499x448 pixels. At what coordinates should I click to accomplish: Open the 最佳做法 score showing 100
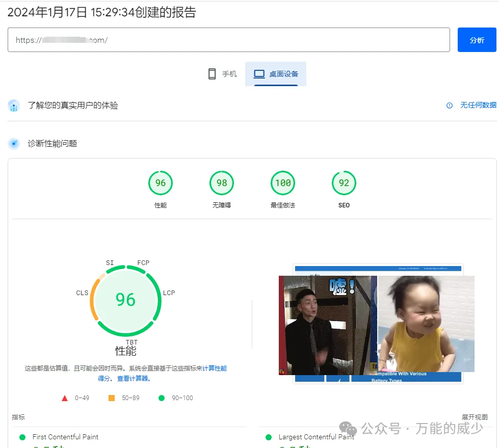click(283, 183)
